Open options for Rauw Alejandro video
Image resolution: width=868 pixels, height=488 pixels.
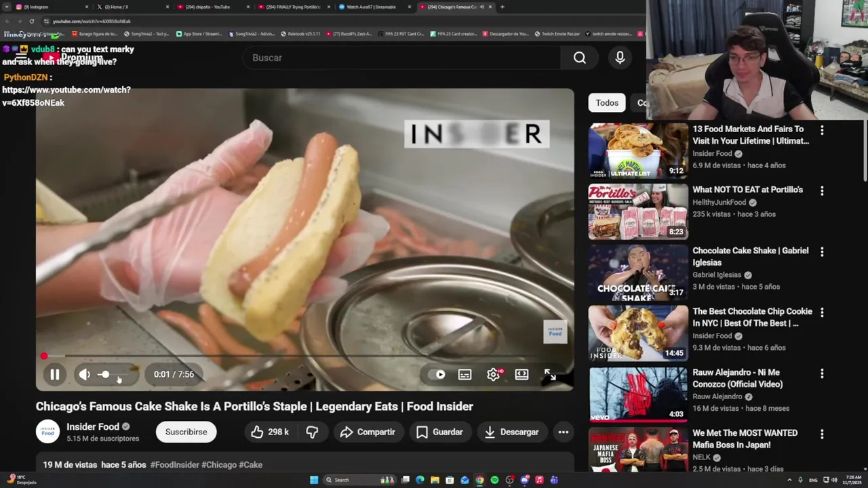822,373
